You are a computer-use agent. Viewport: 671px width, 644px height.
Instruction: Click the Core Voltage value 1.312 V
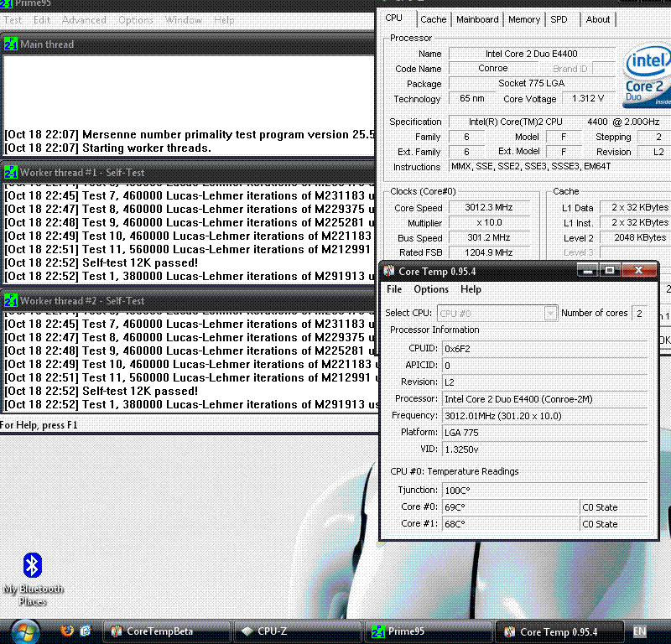(x=588, y=98)
